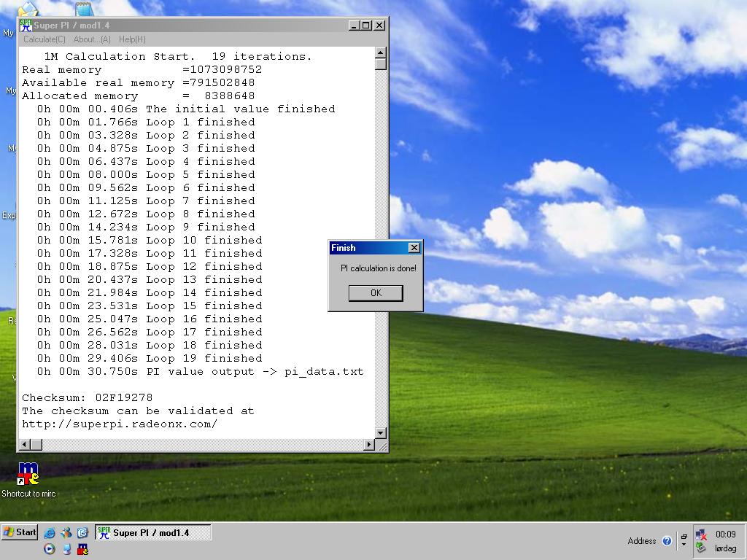
Task: Click the 'Loop 15 finished' line
Action: [150, 306]
